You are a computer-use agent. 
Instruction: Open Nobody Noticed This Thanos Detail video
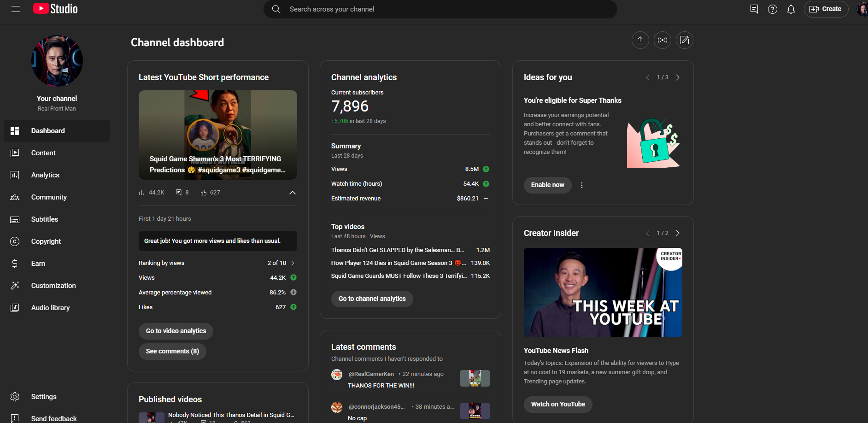[x=231, y=415]
